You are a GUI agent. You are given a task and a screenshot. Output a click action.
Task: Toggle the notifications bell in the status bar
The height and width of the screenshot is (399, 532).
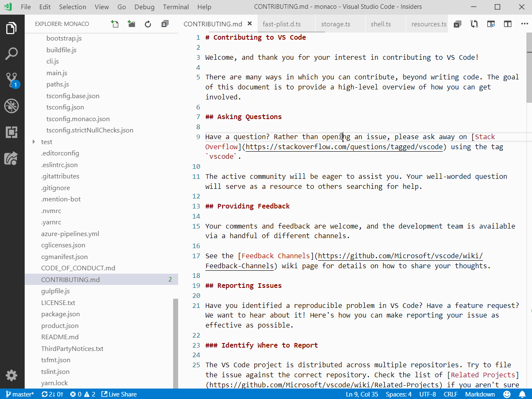point(522,394)
